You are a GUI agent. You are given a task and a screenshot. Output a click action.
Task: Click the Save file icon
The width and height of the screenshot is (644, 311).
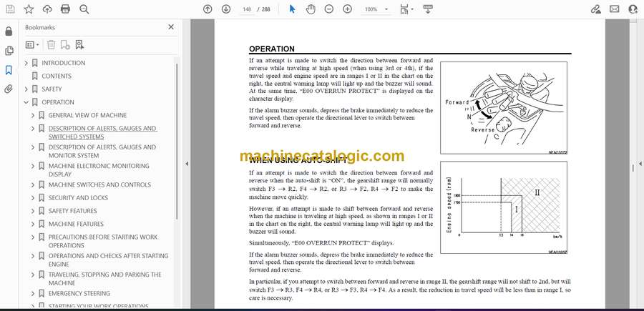click(x=10, y=9)
